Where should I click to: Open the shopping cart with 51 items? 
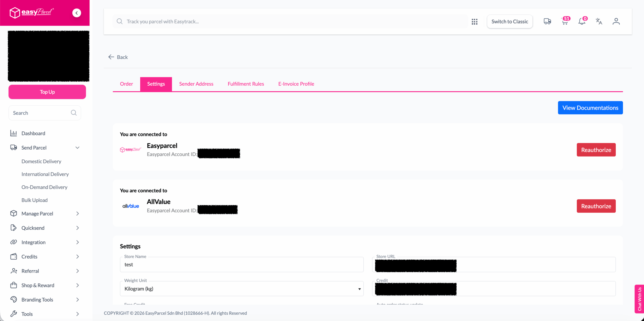(x=565, y=21)
